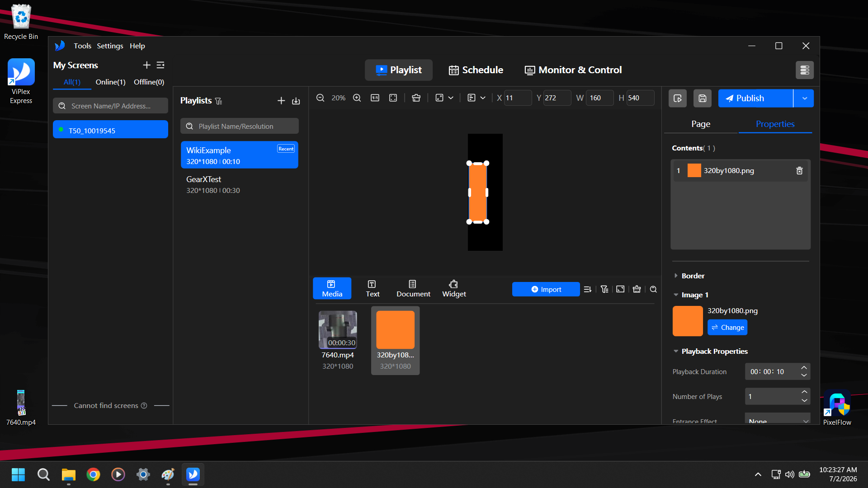Select screen T50_10019545
Image resolution: width=868 pixels, height=488 pixels.
pyautogui.click(x=110, y=130)
